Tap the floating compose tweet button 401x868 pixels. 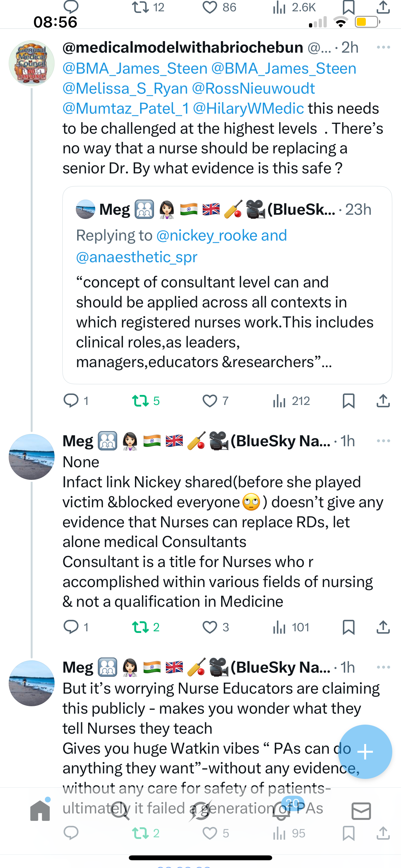pyautogui.click(x=365, y=751)
